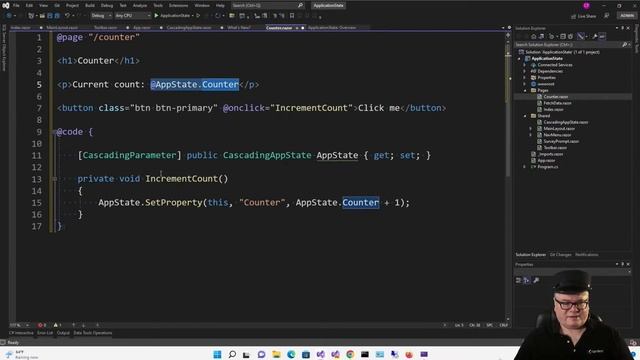The height and width of the screenshot is (360, 640).
Task: Open the Output tab at bottom
Action: pos(63,333)
